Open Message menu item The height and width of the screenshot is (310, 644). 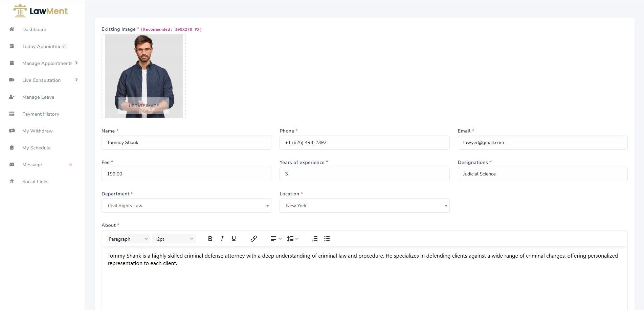(x=32, y=165)
